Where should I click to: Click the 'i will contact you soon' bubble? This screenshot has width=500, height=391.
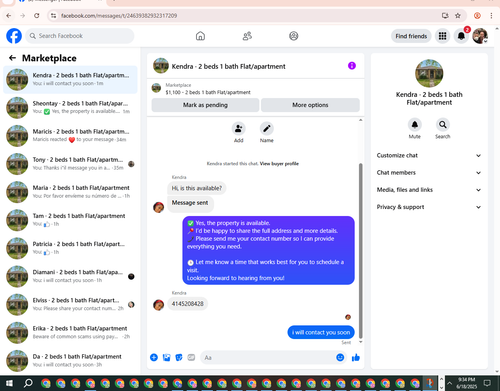pyautogui.click(x=321, y=332)
